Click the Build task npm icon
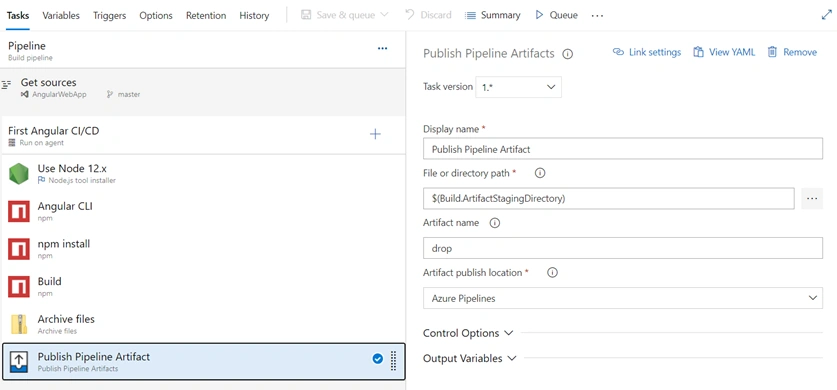Image resolution: width=837 pixels, height=390 pixels. tap(19, 286)
